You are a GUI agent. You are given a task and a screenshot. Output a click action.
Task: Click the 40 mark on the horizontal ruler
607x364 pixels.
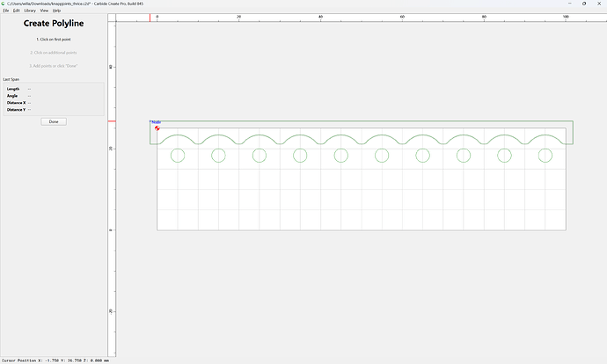point(320,17)
